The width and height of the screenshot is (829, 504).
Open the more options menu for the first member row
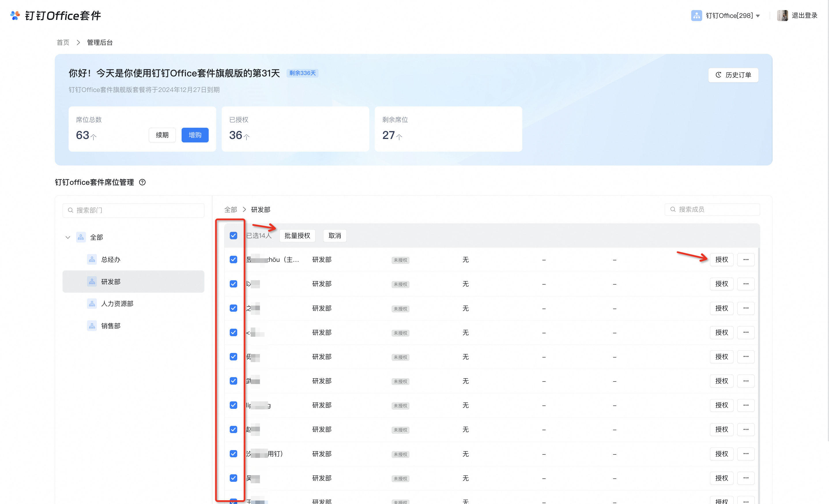[746, 259]
